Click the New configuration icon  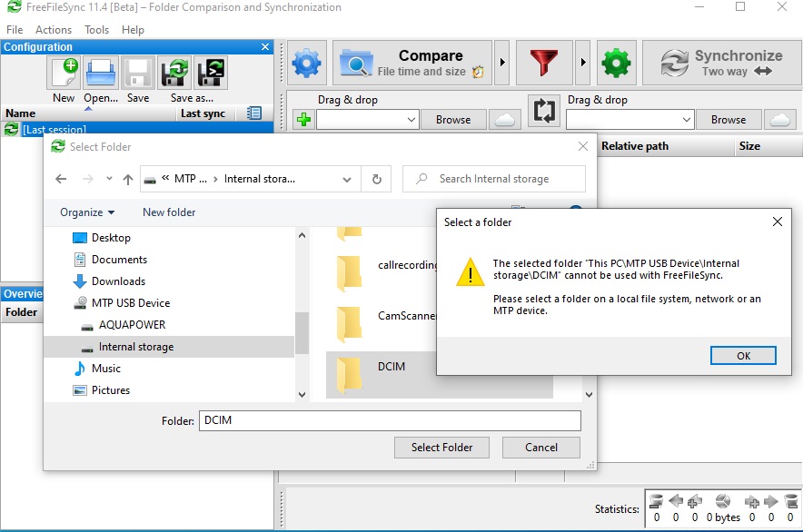[64, 73]
